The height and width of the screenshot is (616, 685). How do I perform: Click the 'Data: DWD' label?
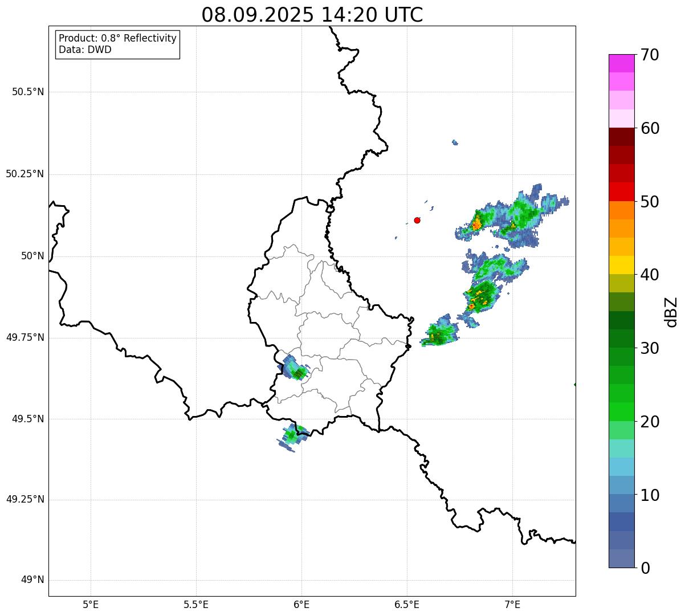click(x=85, y=50)
